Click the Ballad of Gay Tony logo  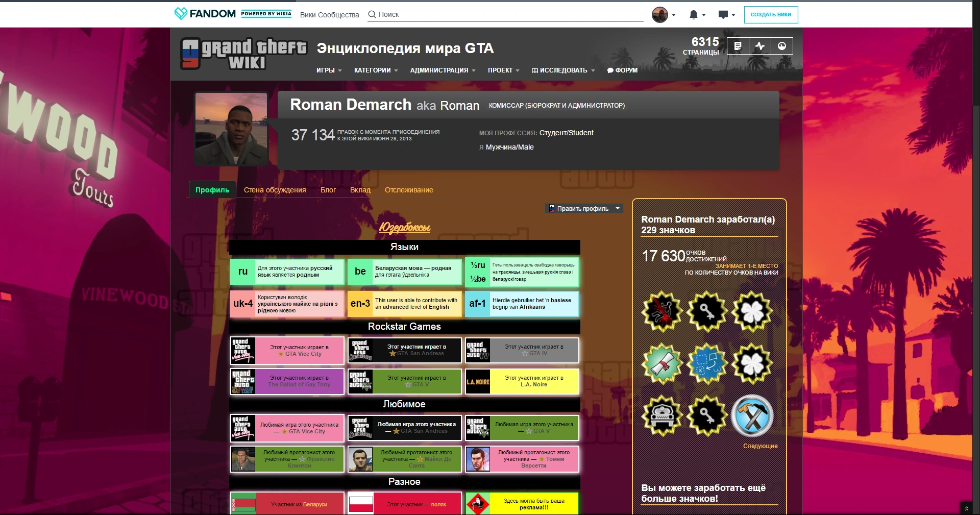243,381
